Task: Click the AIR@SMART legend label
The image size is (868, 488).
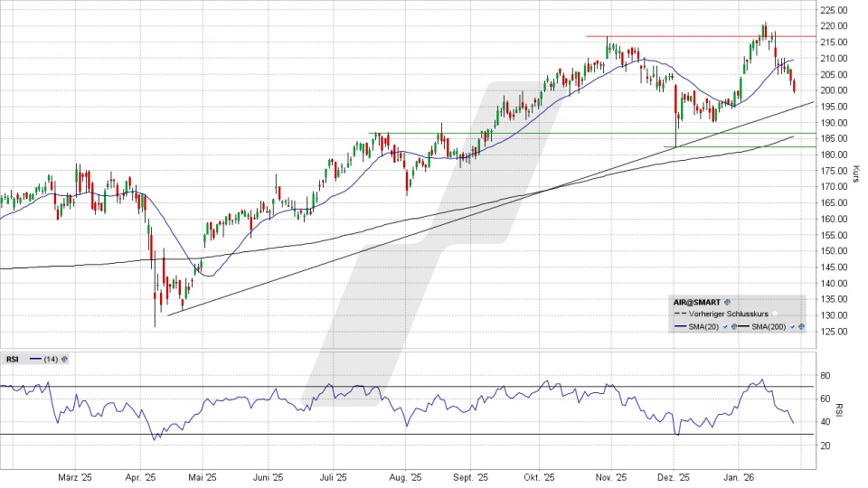Action: (x=697, y=302)
